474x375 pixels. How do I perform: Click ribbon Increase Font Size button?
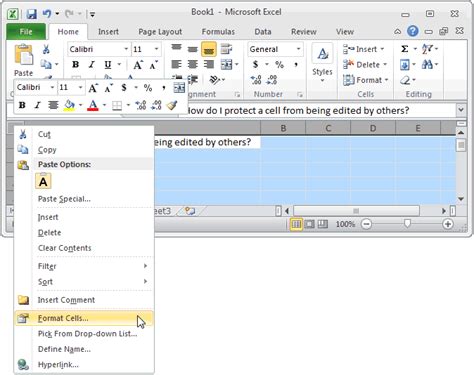coord(138,65)
